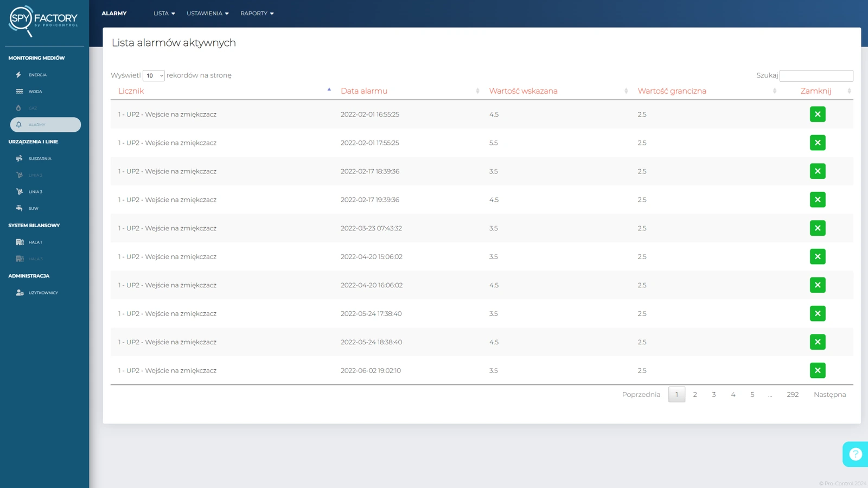Open the Energia monitoring section

pos(37,75)
